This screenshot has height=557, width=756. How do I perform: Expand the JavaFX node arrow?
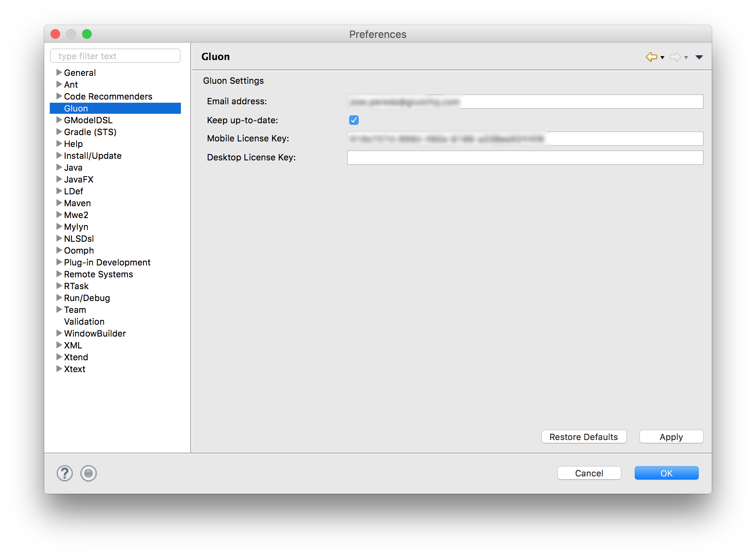pyautogui.click(x=59, y=179)
